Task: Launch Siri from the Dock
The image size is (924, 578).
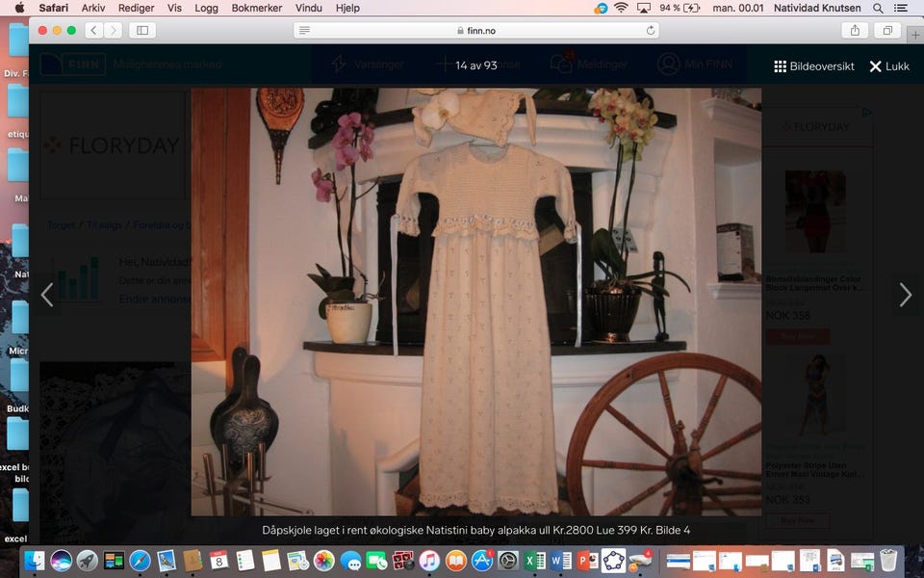Action: 61,561
